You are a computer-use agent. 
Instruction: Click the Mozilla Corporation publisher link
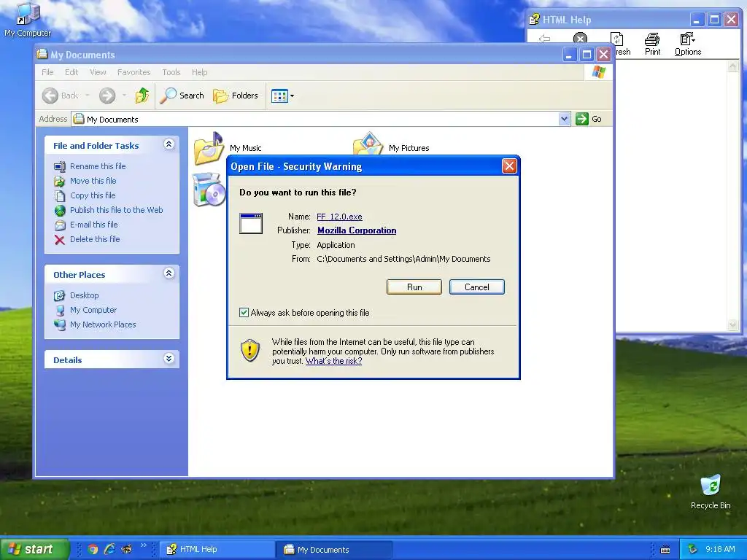tap(357, 230)
